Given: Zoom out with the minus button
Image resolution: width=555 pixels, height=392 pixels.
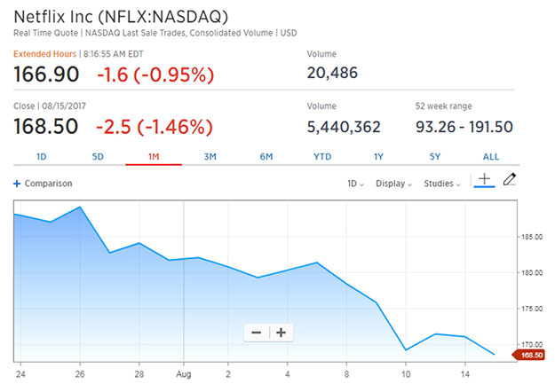Looking at the screenshot, I should tap(257, 333).
